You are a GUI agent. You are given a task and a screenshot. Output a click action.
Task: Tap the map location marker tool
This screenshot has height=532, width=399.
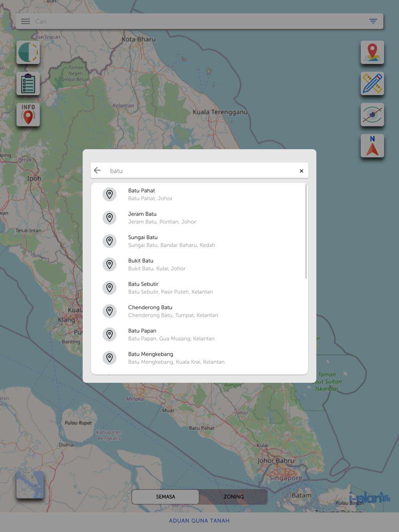[372, 52]
